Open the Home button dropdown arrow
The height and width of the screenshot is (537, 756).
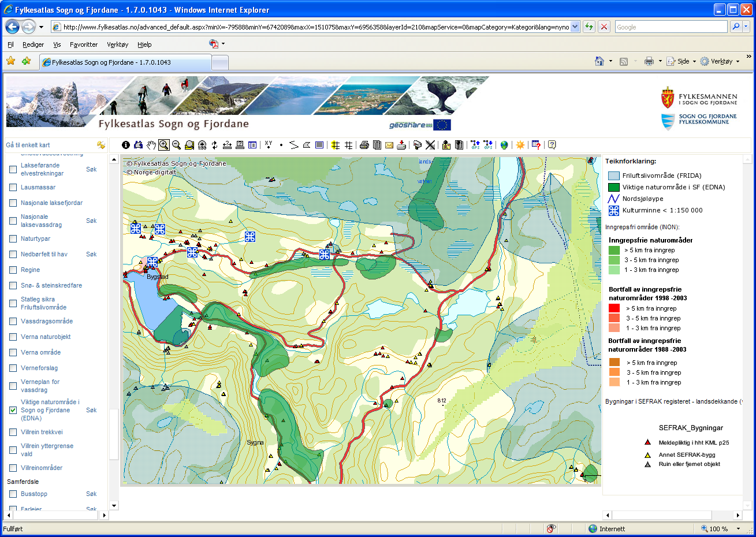point(610,61)
